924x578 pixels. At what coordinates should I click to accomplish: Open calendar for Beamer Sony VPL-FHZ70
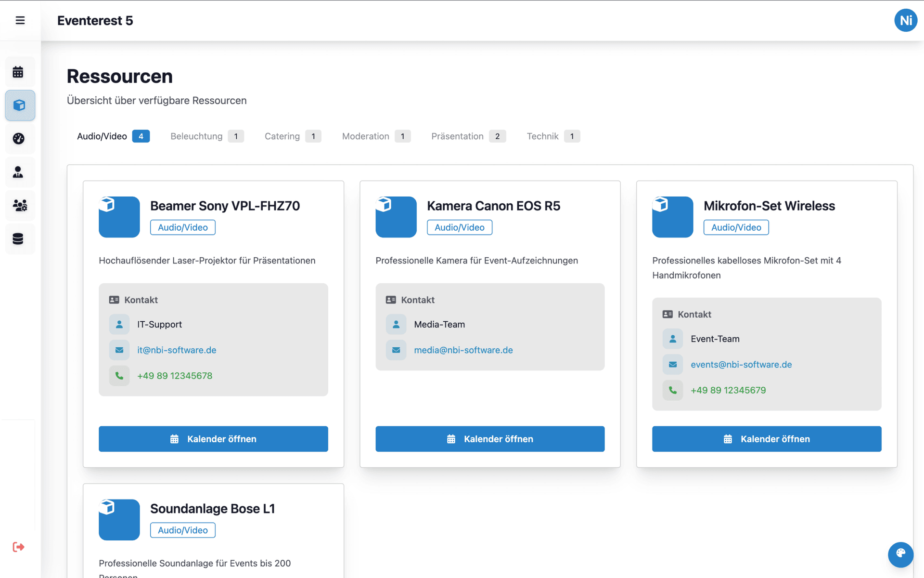click(x=213, y=439)
